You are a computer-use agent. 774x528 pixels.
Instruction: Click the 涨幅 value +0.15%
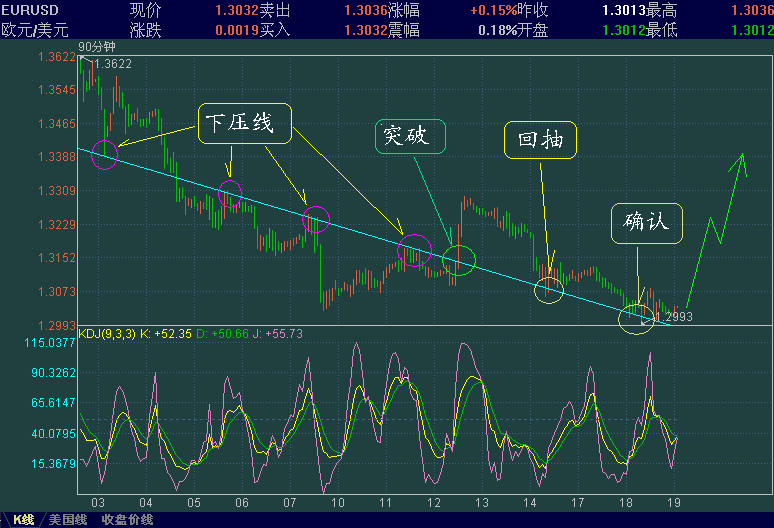click(x=494, y=10)
